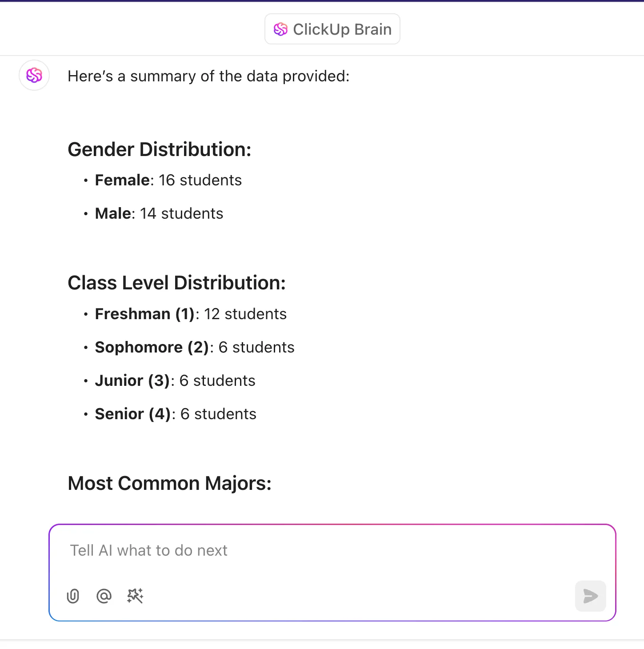Click the Gender Distribution heading
Viewport: 644px width, 649px height.
tap(160, 149)
